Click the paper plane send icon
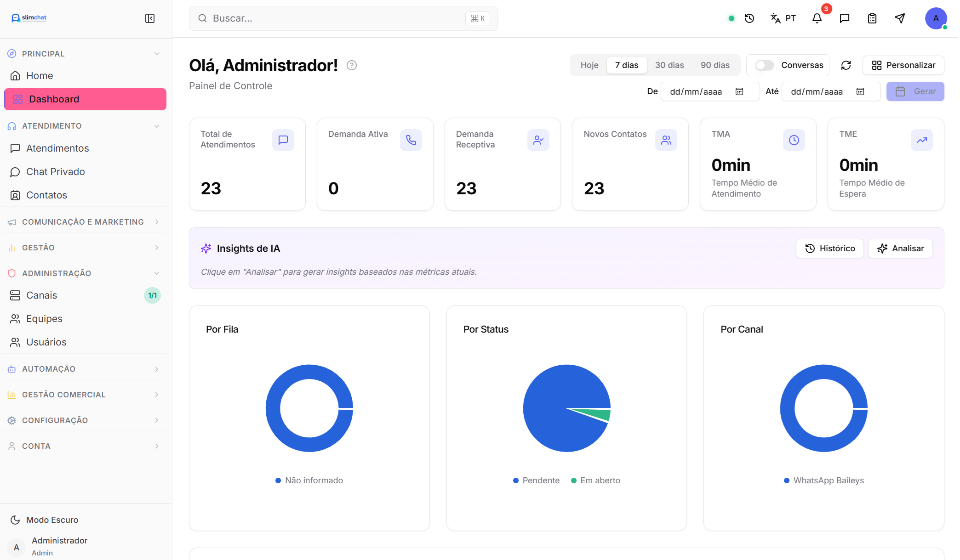This screenshot has height=560, width=960. 900,18
